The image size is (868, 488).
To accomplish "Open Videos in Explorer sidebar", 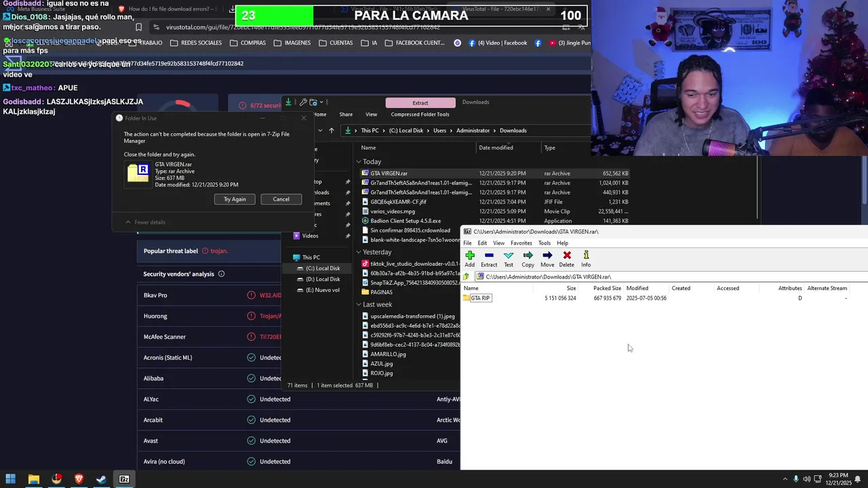I will [310, 236].
